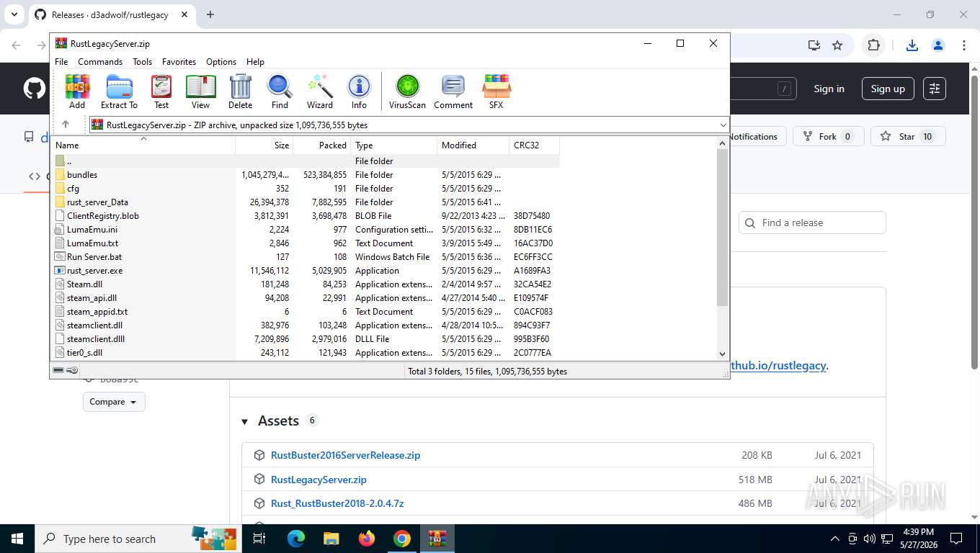Expand the archive path dropdown arrow
The image size is (980, 553).
[723, 125]
